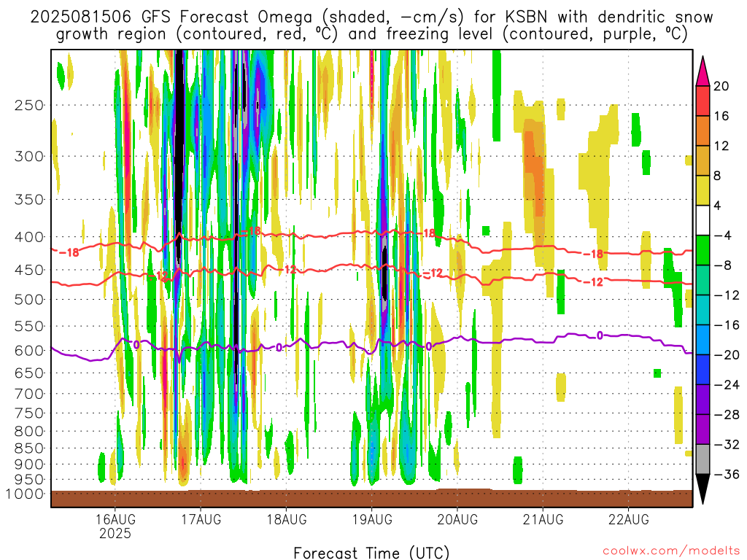This screenshot has width=747, height=560.
Task: Click the magenta arrow atop the colorbar
Action: (x=703, y=71)
